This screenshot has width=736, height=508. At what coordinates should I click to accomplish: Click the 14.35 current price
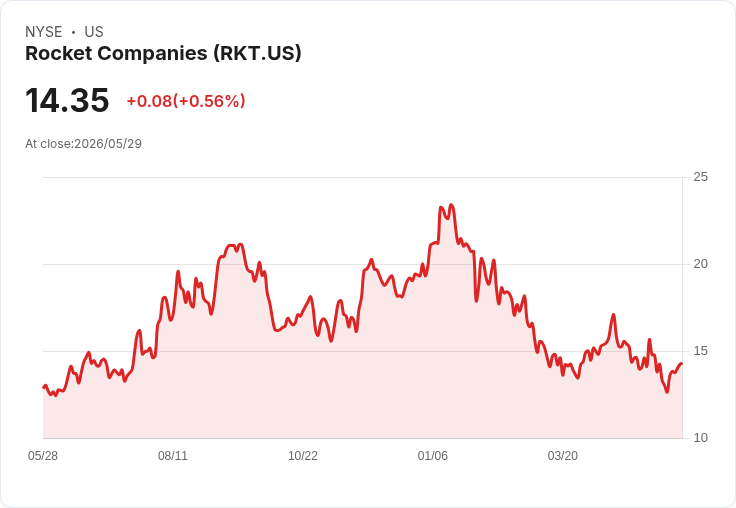(67, 100)
